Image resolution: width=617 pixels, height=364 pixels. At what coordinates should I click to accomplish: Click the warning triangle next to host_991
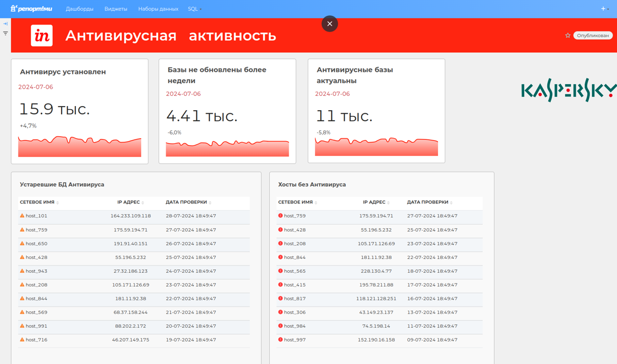[x=22, y=326]
